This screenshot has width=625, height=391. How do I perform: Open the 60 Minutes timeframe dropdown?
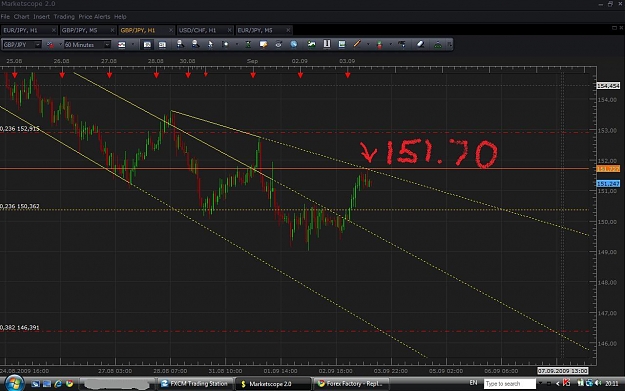click(87, 45)
